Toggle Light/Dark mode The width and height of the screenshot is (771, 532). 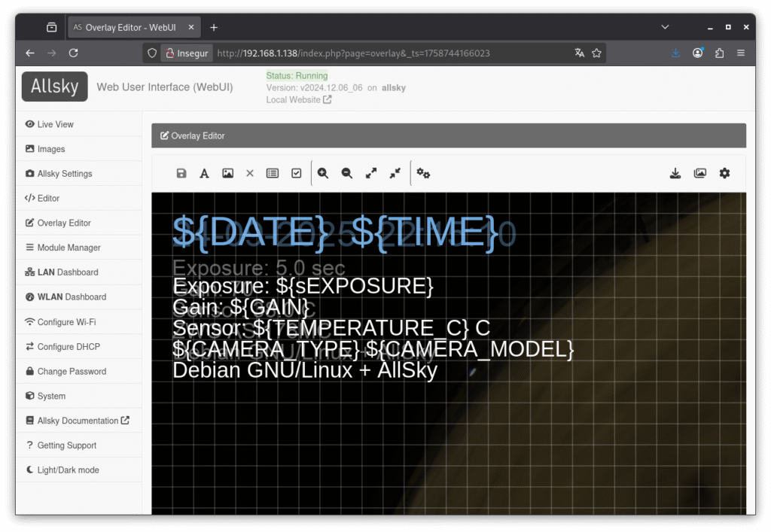(x=68, y=470)
